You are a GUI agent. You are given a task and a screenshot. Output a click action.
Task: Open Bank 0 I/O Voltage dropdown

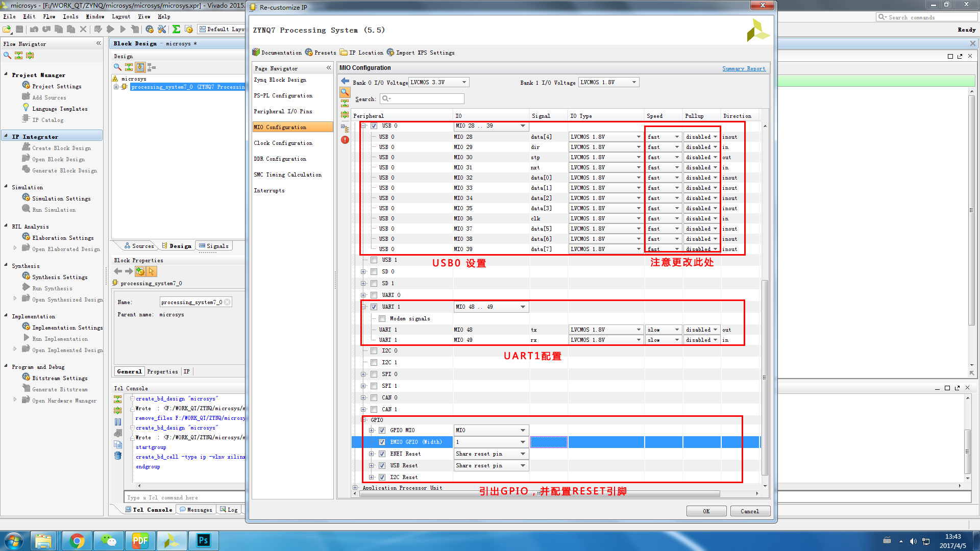click(438, 82)
